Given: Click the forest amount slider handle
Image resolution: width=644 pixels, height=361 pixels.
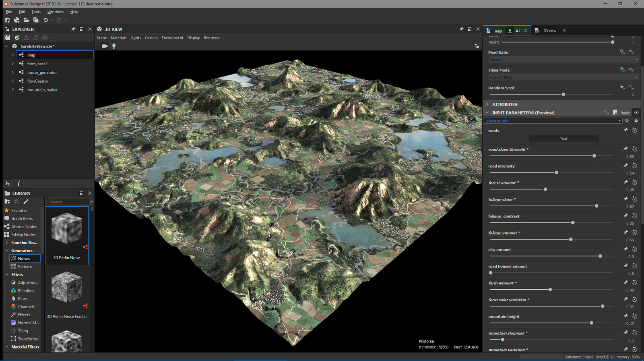Looking at the screenshot, I should pyautogui.click(x=545, y=189).
